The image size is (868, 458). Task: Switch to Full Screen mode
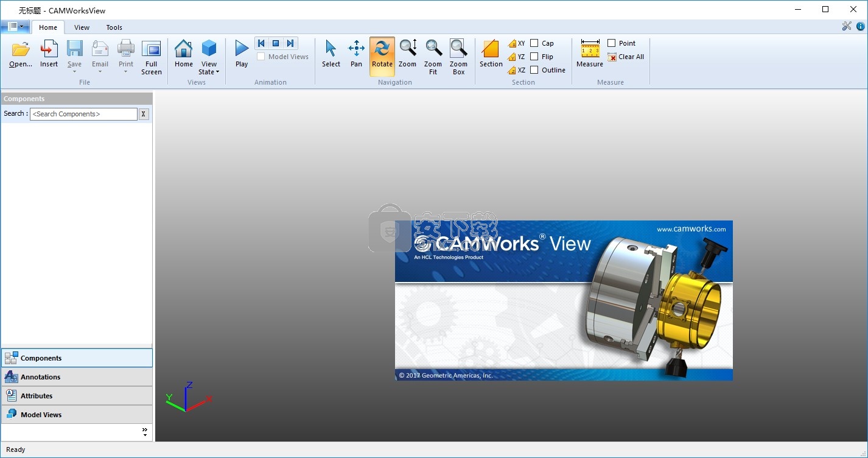[x=152, y=58]
